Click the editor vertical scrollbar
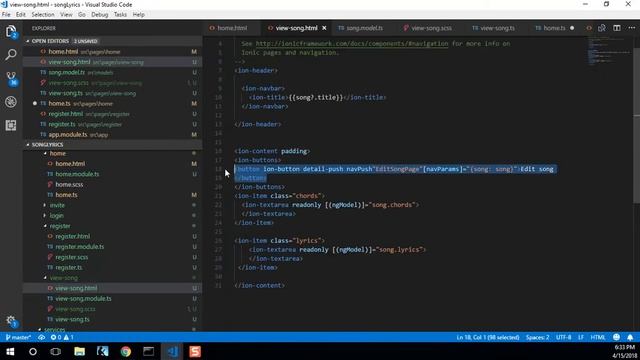Screen dimensions: 640x360 tap(636, 126)
